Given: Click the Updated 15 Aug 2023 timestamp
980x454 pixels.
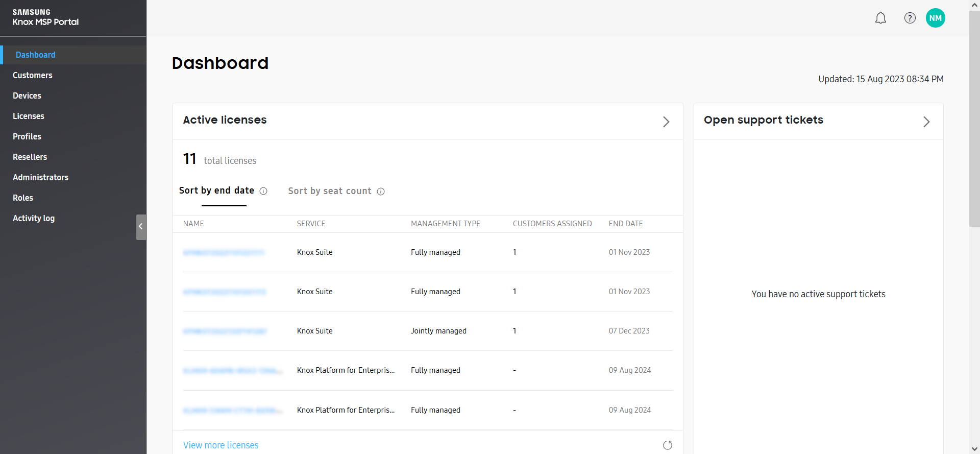Looking at the screenshot, I should tap(881, 79).
